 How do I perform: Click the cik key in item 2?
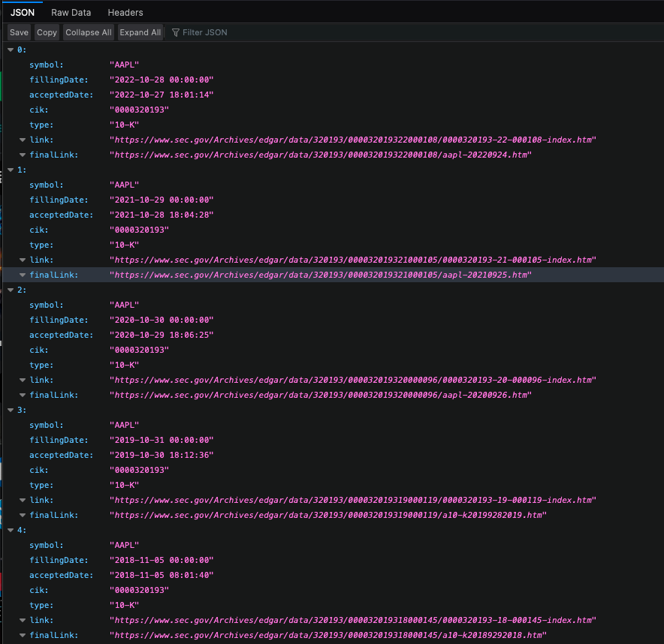tap(38, 351)
